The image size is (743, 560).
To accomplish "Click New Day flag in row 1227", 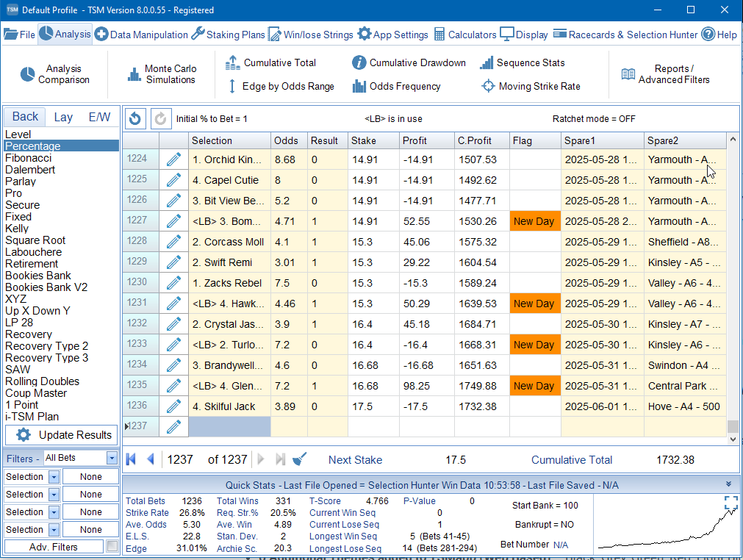I will pyautogui.click(x=534, y=221).
